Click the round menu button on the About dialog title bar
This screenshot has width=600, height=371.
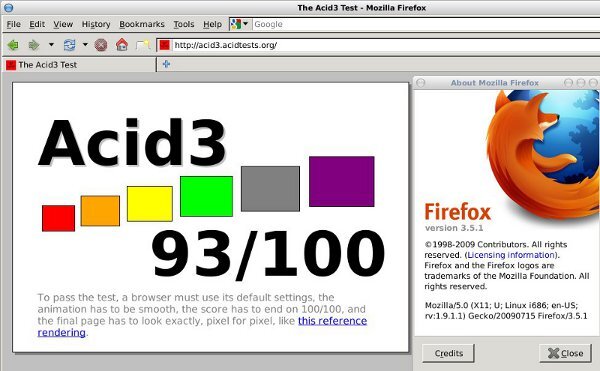421,83
